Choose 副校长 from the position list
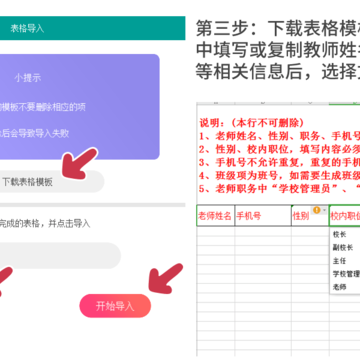 pyautogui.click(x=343, y=248)
